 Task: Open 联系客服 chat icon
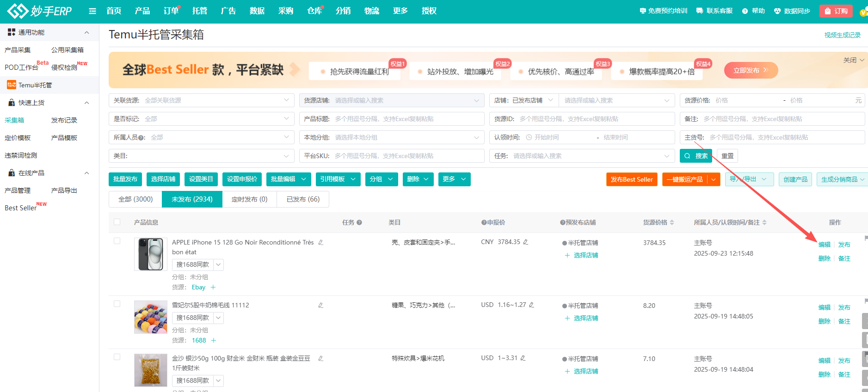699,11
